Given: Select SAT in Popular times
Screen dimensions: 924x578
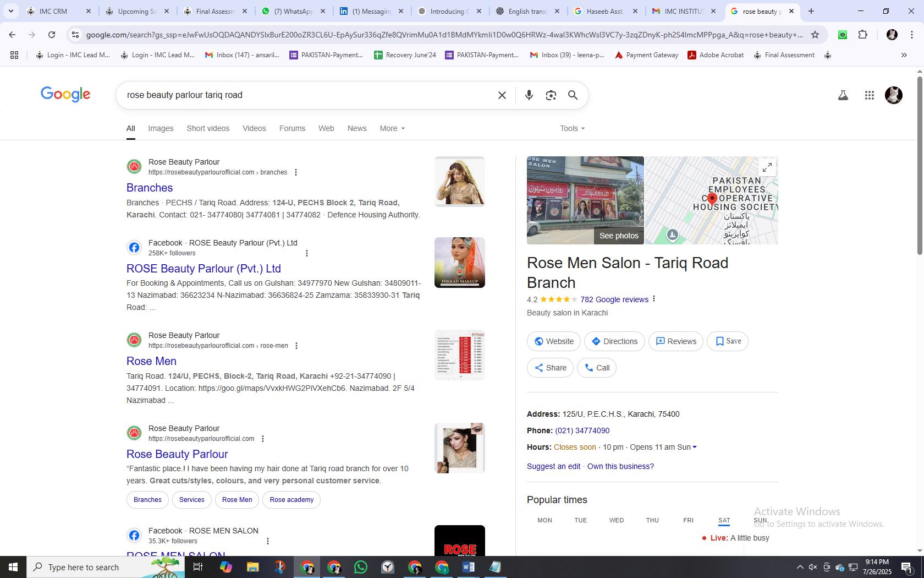Looking at the screenshot, I should click(724, 520).
